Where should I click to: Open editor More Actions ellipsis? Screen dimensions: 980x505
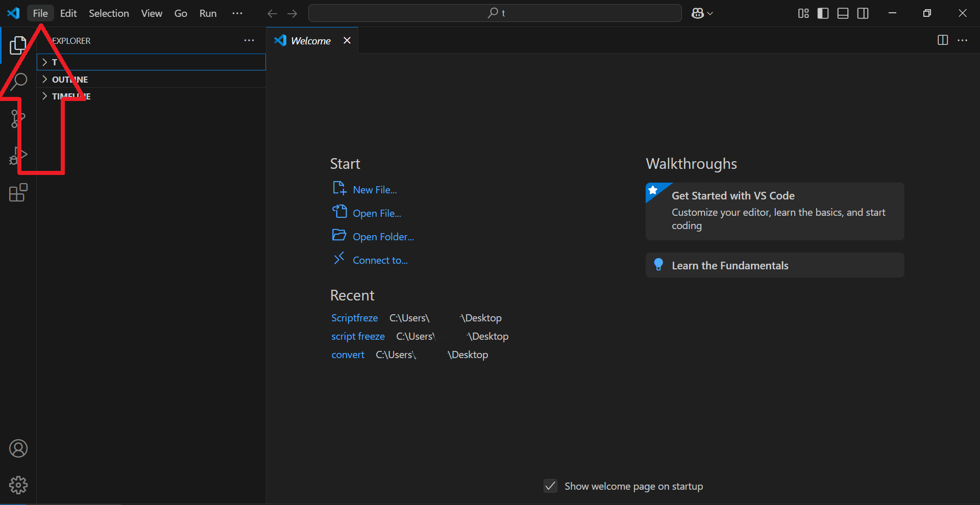(x=963, y=40)
